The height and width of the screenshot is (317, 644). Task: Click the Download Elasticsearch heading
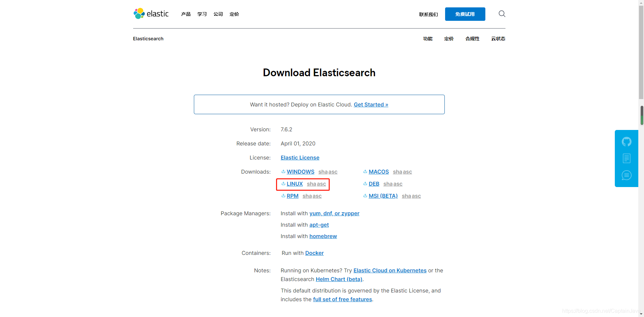pyautogui.click(x=319, y=73)
